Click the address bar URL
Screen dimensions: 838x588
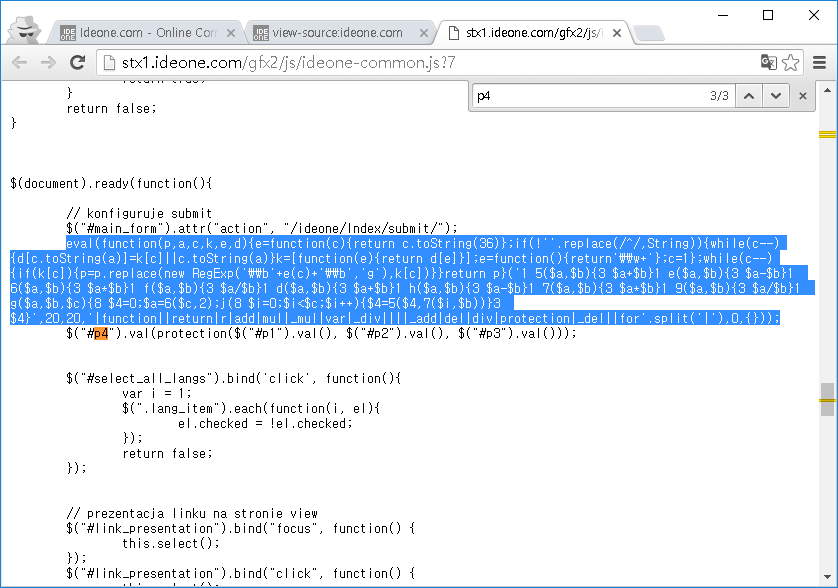pyautogui.click(x=289, y=63)
